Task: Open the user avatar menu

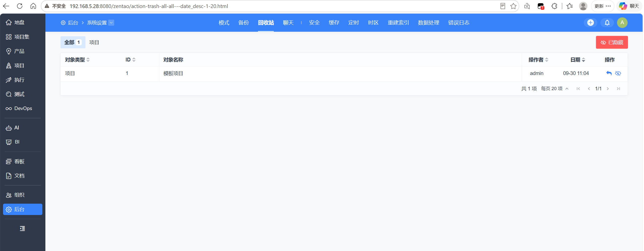Action: (622, 23)
